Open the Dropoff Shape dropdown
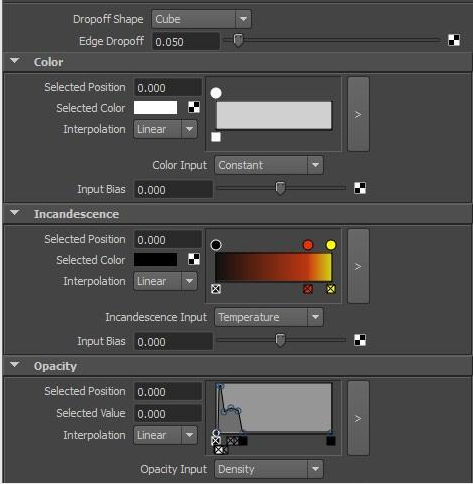This screenshot has width=473, height=484. 201,19
